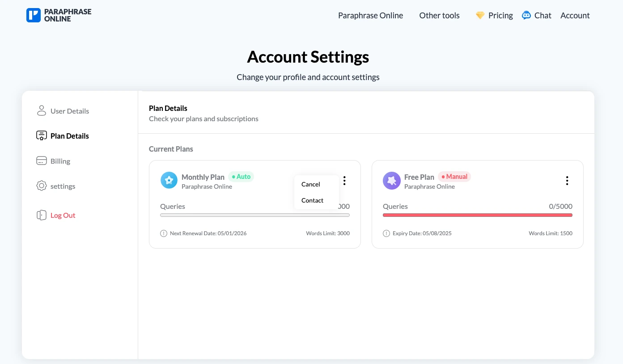Image resolution: width=623 pixels, height=364 pixels.
Task: Click the Chat bot icon
Action: [x=526, y=15]
